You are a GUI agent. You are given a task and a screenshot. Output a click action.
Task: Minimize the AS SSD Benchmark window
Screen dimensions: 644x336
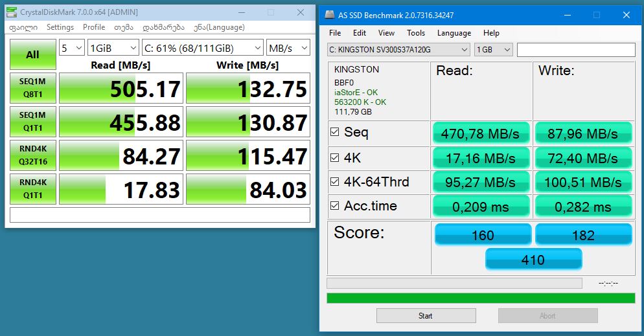(x=568, y=15)
